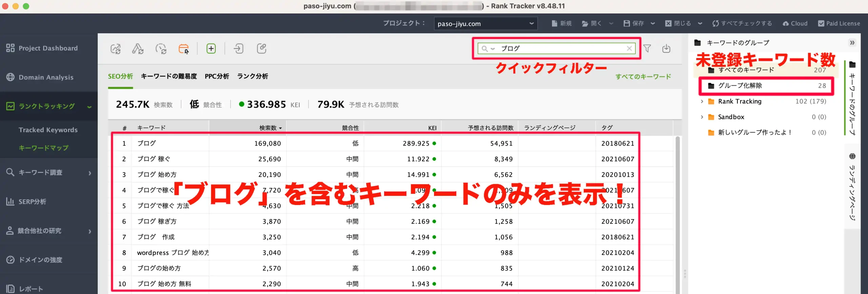
Task: Collapse the keyword groups panel with double-arrow
Action: [x=852, y=43]
